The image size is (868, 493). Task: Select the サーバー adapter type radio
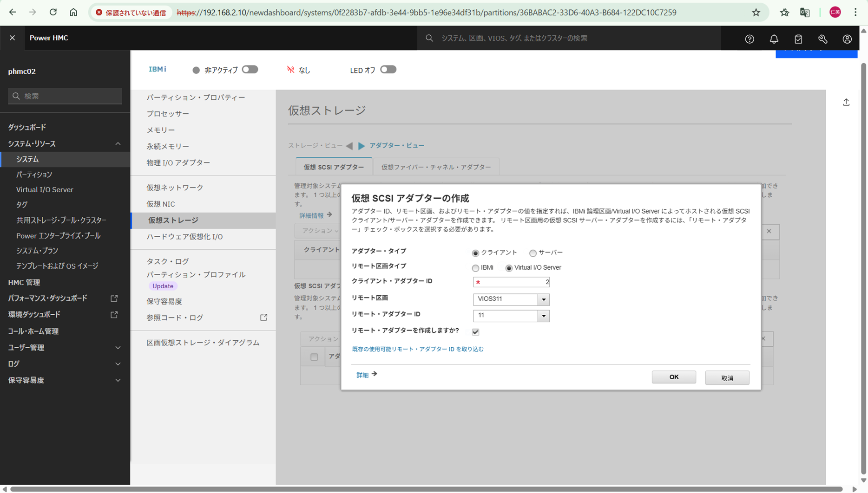533,253
